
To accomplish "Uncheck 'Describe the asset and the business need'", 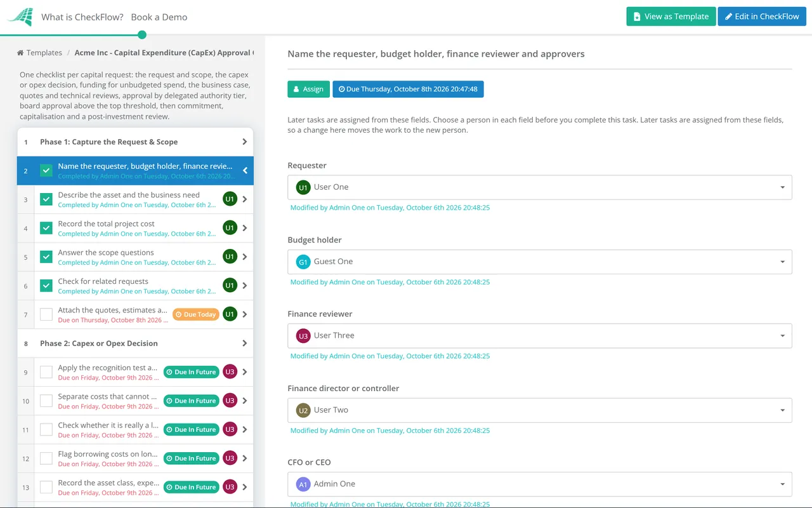I will [x=46, y=199].
